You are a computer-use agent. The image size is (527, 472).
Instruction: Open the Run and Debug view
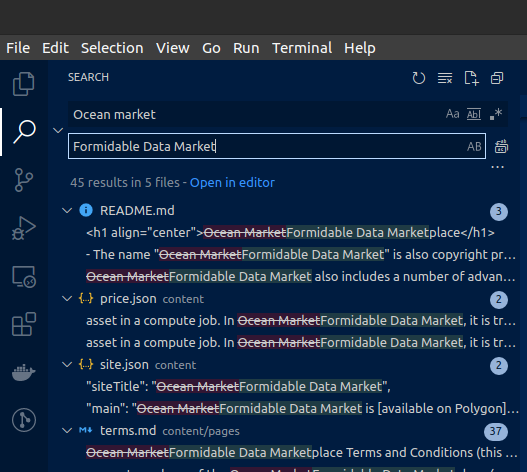pyautogui.click(x=24, y=228)
